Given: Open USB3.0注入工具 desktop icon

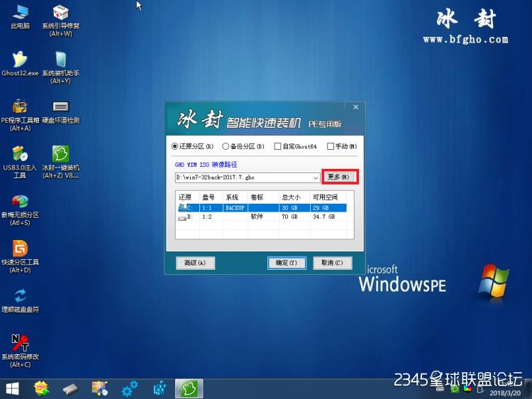Looking at the screenshot, I should point(20,162).
